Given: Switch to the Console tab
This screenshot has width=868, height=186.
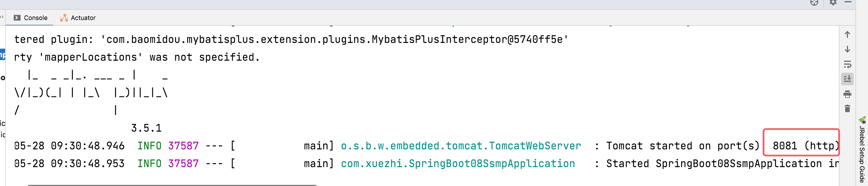Looking at the screenshot, I should [x=30, y=18].
